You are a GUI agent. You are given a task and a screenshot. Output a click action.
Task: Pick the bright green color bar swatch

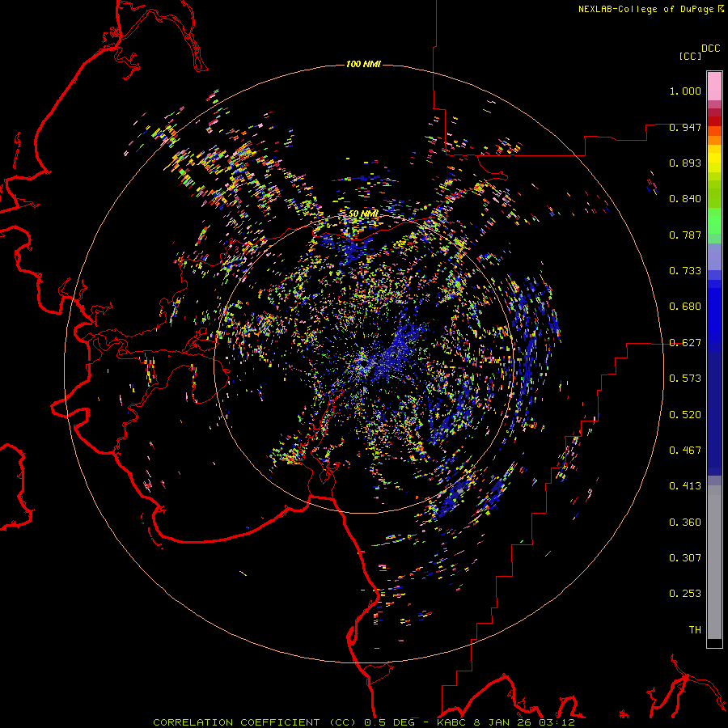(x=714, y=221)
